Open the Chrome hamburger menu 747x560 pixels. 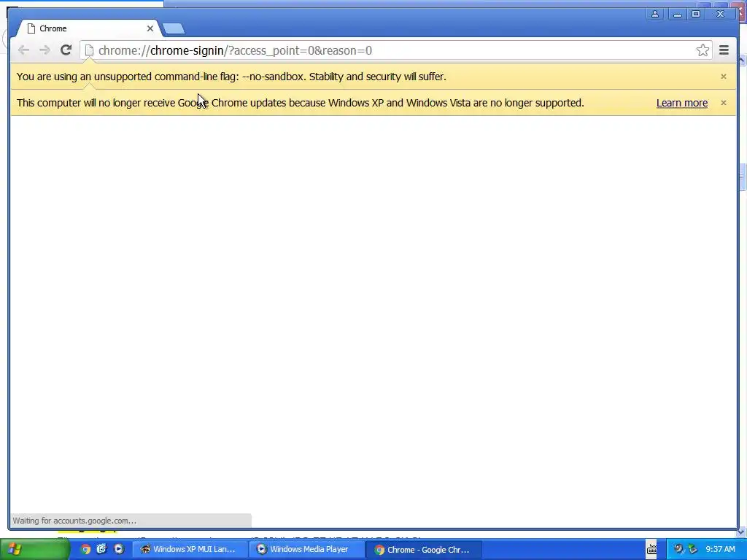[724, 50]
